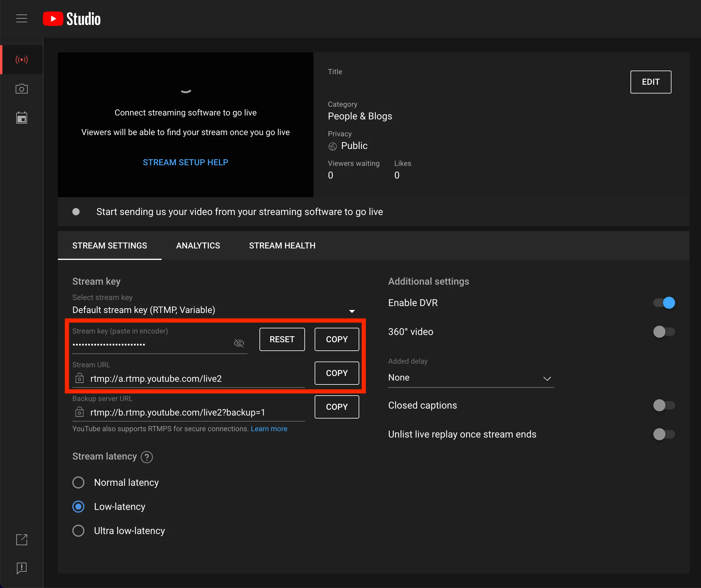Open the Learn more RTMPS link
The height and width of the screenshot is (588, 701).
click(269, 429)
